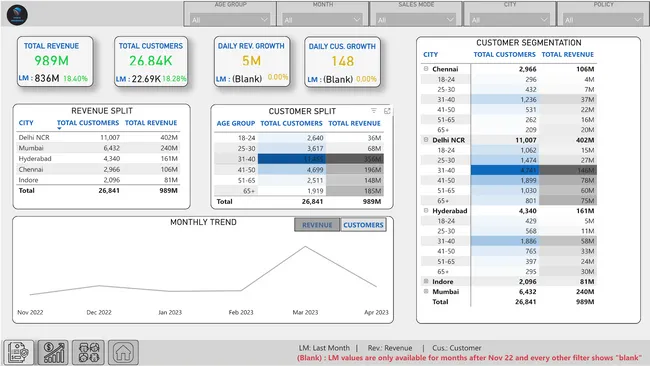Select the 65+ row in Customer Split
Screen dimensions: 650x366
(x=299, y=191)
